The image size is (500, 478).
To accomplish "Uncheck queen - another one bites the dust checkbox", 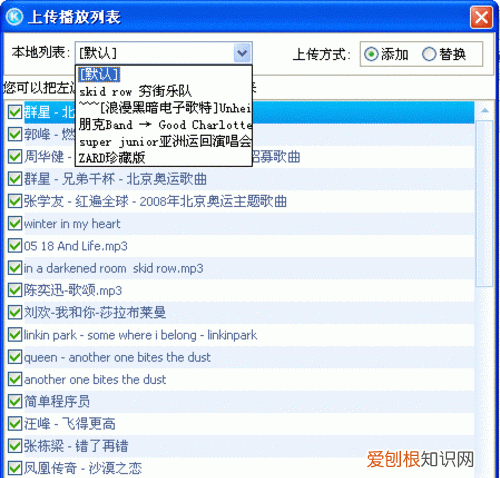I will [15, 357].
